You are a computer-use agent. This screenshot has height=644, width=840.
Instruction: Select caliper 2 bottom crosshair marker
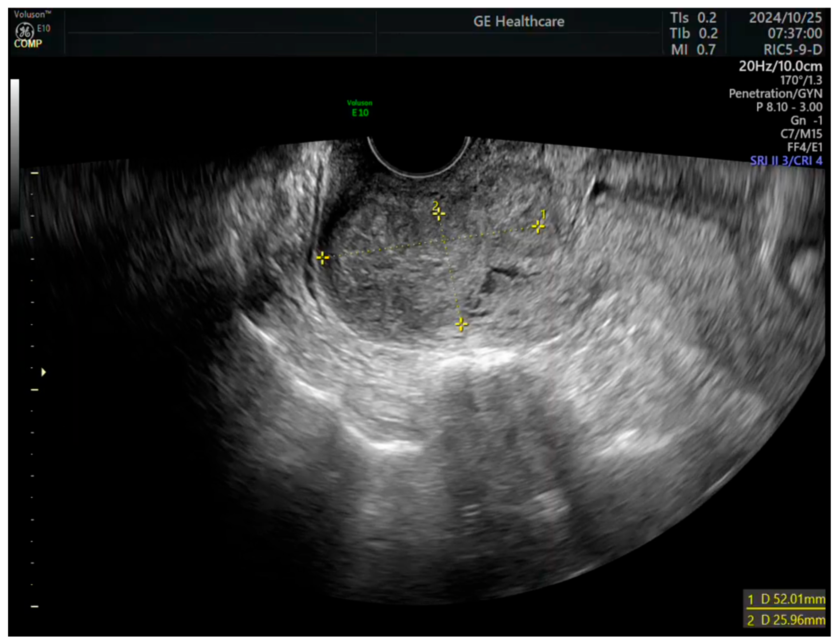click(x=461, y=324)
